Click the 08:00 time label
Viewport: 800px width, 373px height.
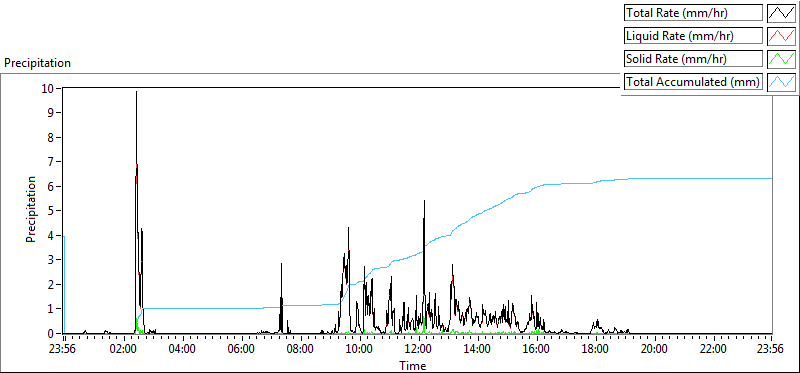click(301, 350)
